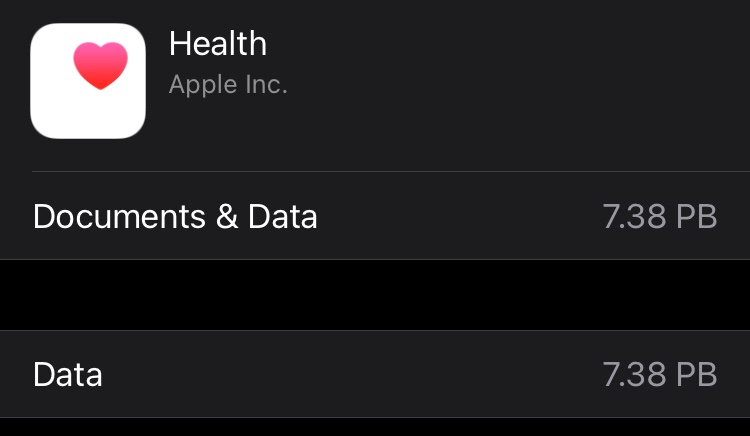
Task: Click the word Documents in the row
Action: (120, 217)
